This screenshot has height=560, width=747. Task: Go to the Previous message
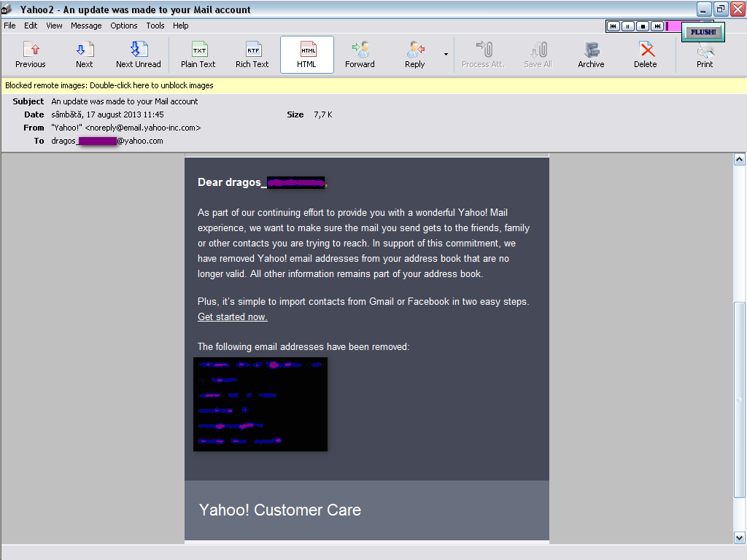[31, 55]
